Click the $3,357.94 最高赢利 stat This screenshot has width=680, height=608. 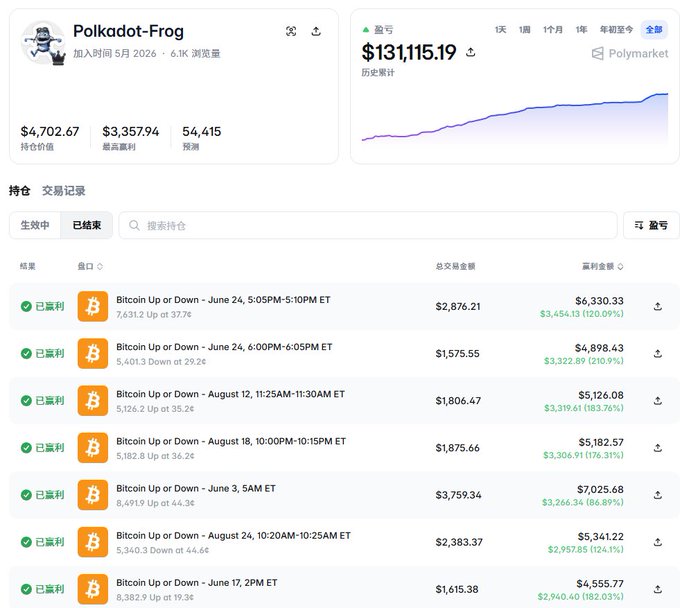click(x=131, y=137)
